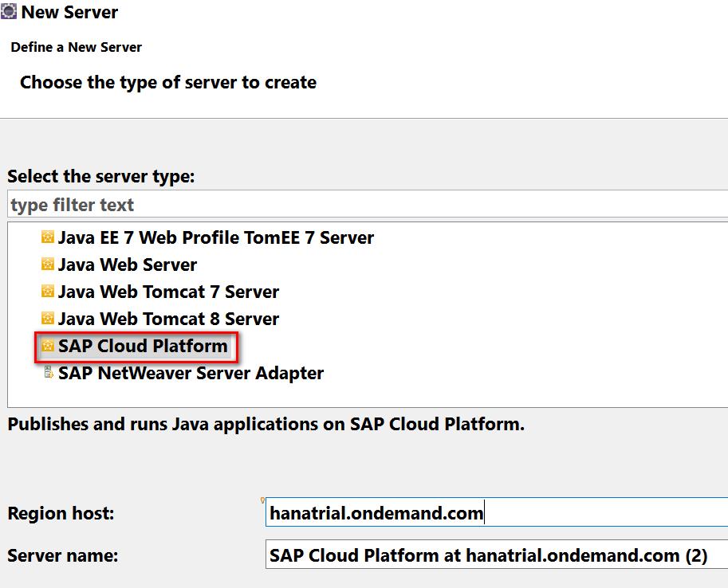Screen dimensions: 728x588
Task: Click the Java Web Server row icon
Action: point(47,264)
